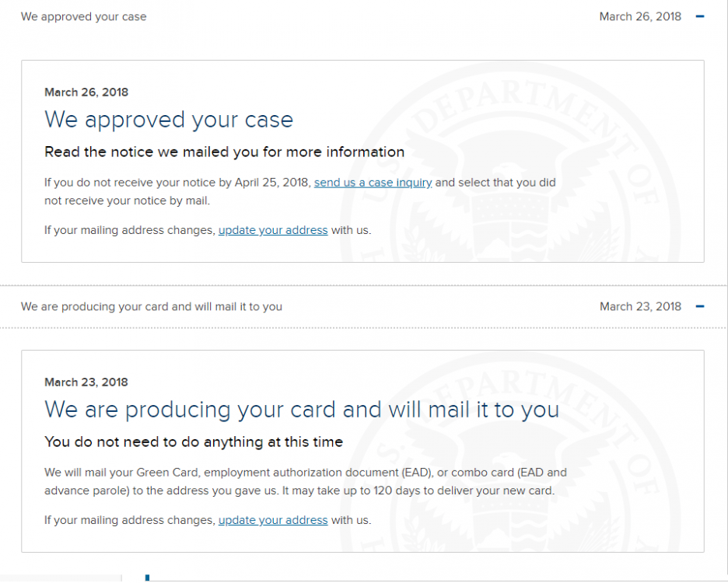728x583 pixels.
Task: Open the 'send us a case inquiry' link
Action: 373,183
